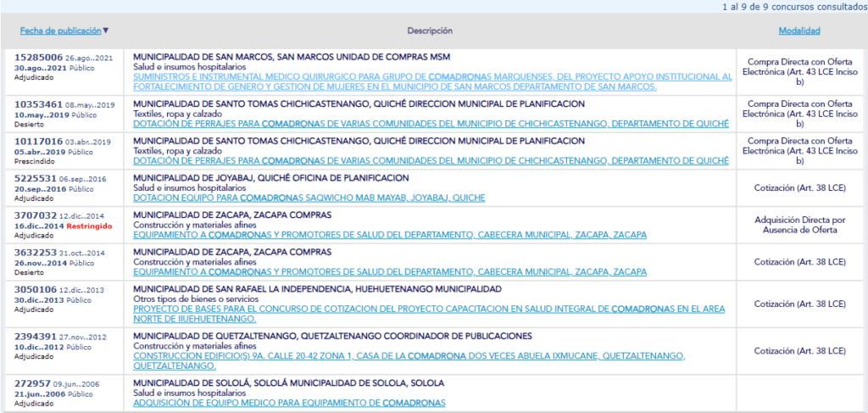
Task: Open DOTACION EQUIPO PARA COMADRONAS SAQWICHO link
Action: point(309,198)
